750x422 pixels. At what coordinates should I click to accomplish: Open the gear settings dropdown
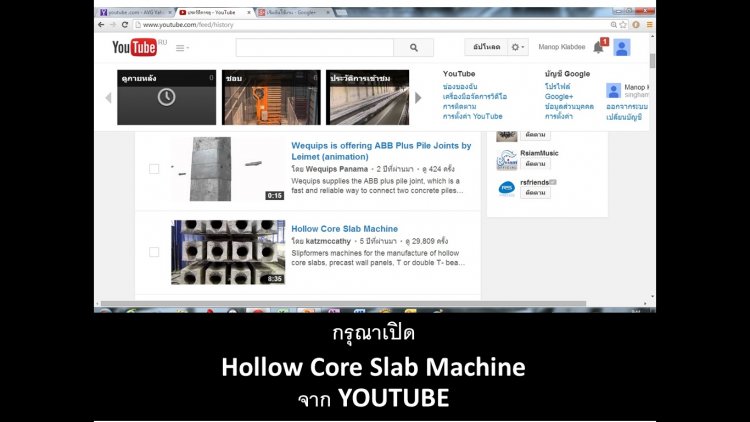click(518, 47)
